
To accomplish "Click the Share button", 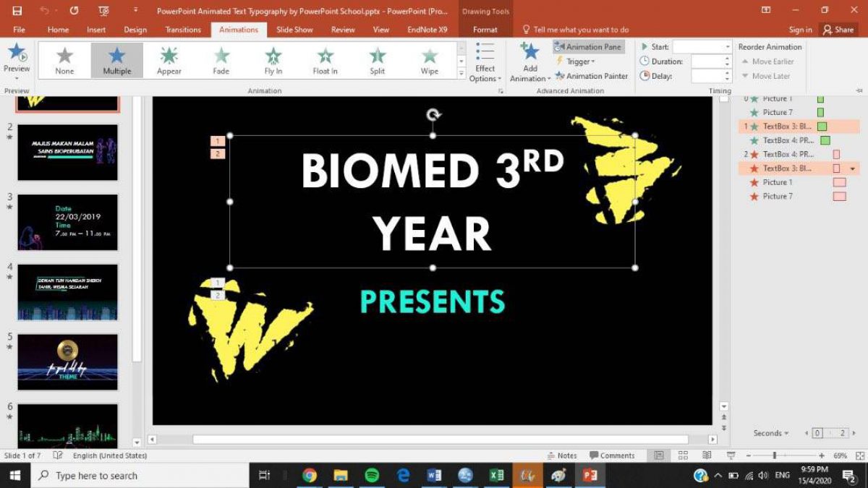I will 838,30.
